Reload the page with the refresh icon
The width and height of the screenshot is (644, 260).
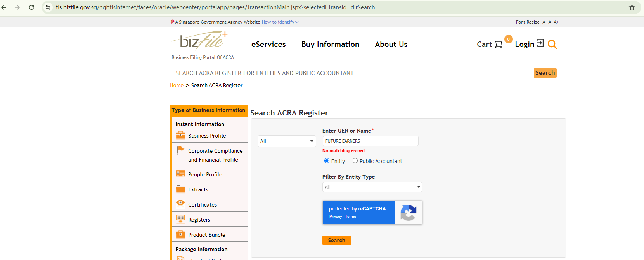pos(31,7)
